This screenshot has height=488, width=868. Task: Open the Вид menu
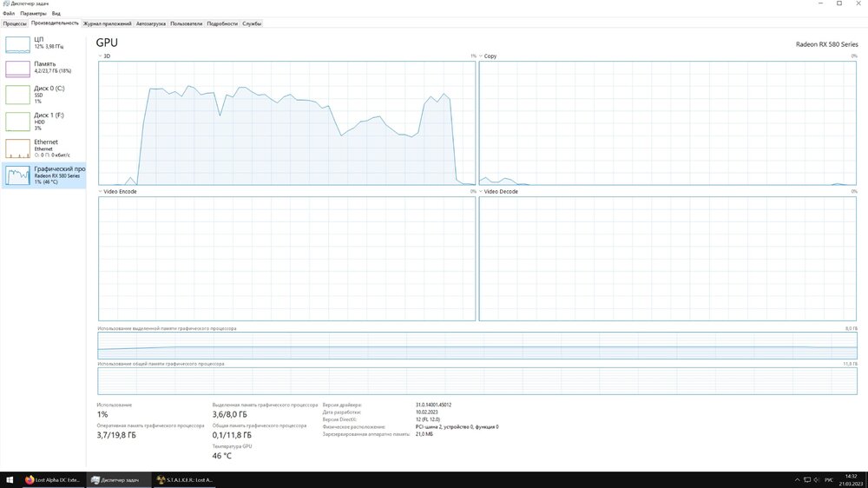56,14
